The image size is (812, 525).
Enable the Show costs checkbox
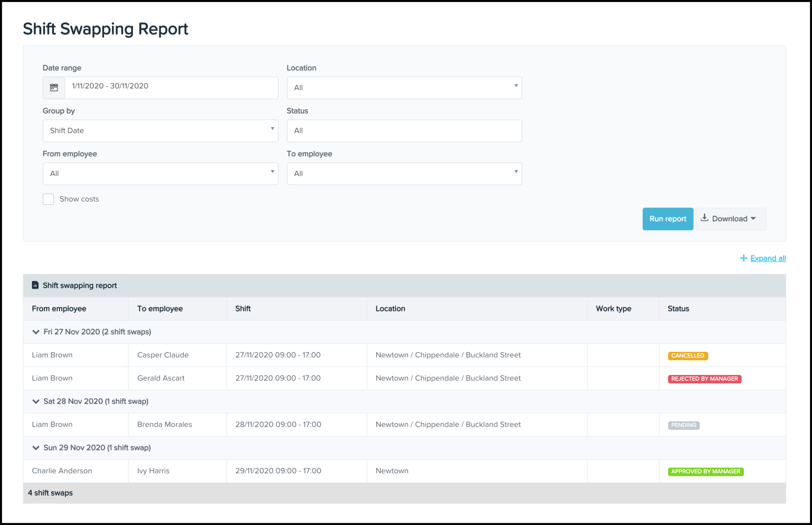(x=48, y=199)
